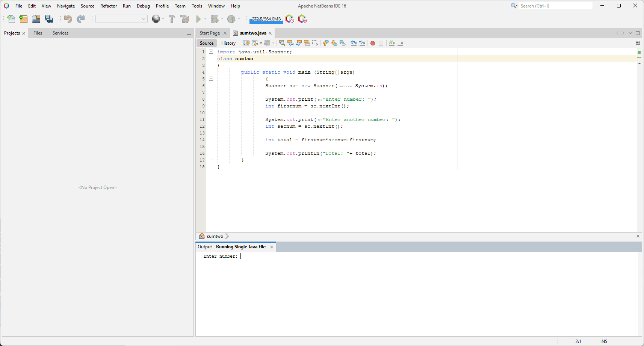This screenshot has width=644, height=346.
Task: Collapse the code fold at line 1
Action: pyautogui.click(x=211, y=52)
